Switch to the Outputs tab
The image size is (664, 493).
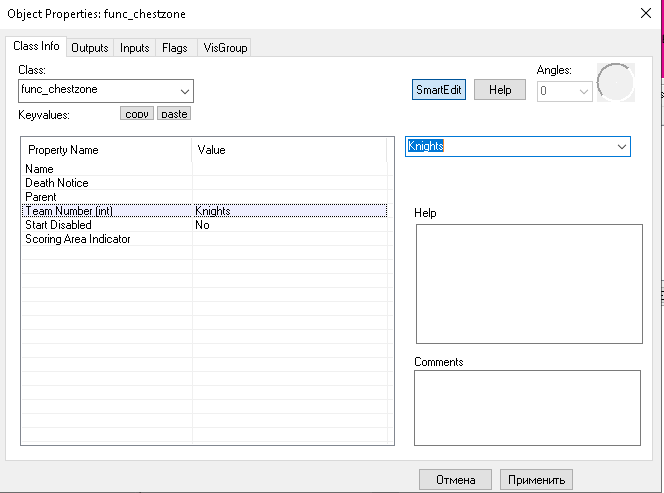(90, 48)
